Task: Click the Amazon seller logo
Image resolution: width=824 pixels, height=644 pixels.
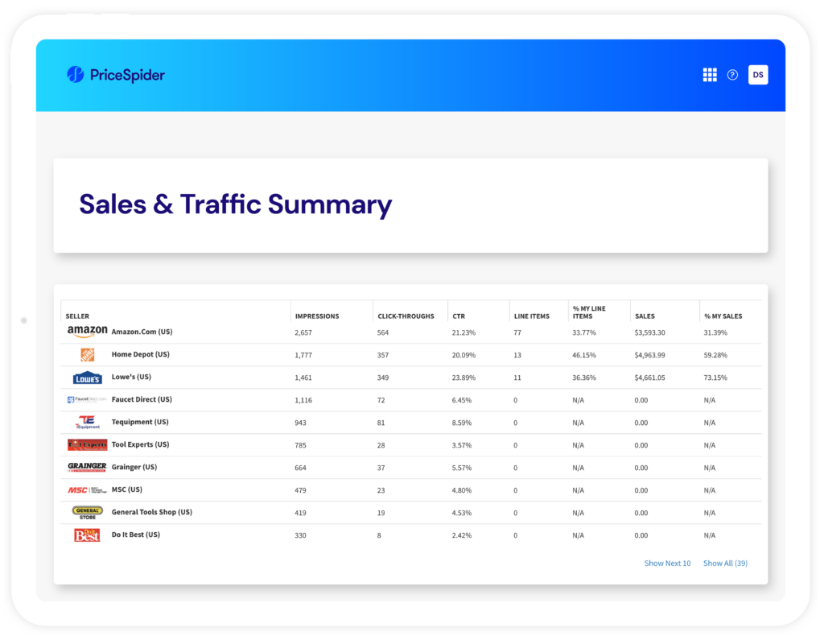Action: tap(87, 331)
